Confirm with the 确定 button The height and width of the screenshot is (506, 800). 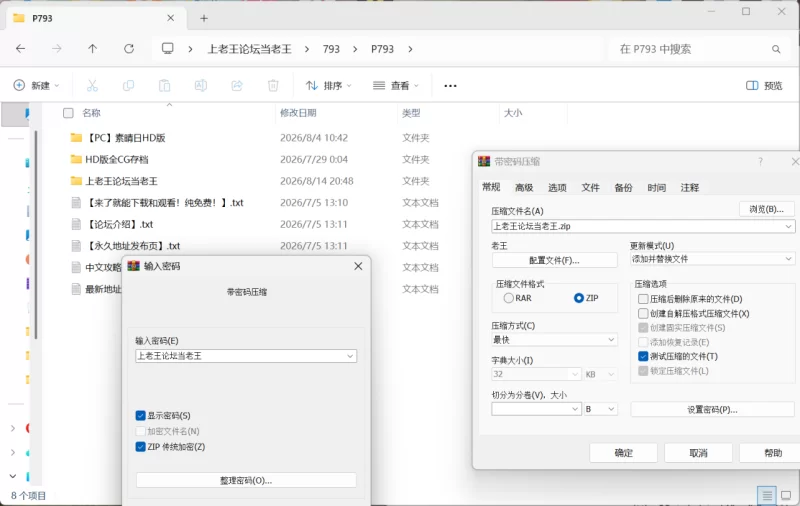point(623,453)
